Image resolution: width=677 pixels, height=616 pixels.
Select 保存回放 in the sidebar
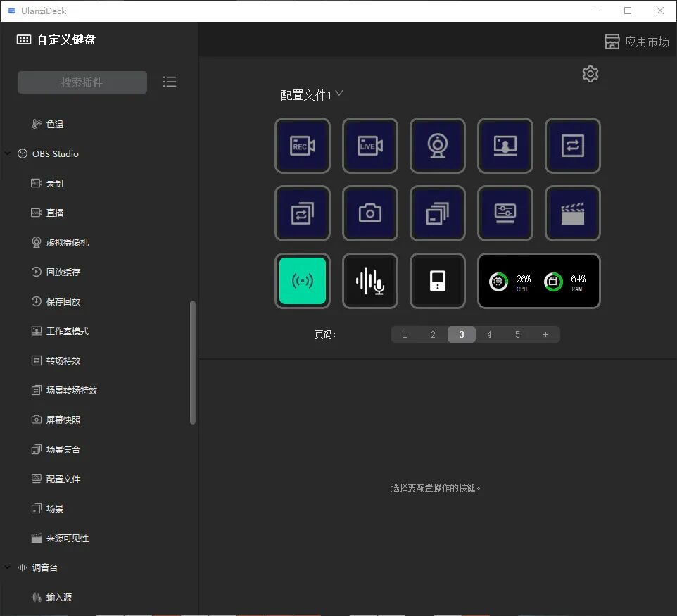pyautogui.click(x=56, y=301)
